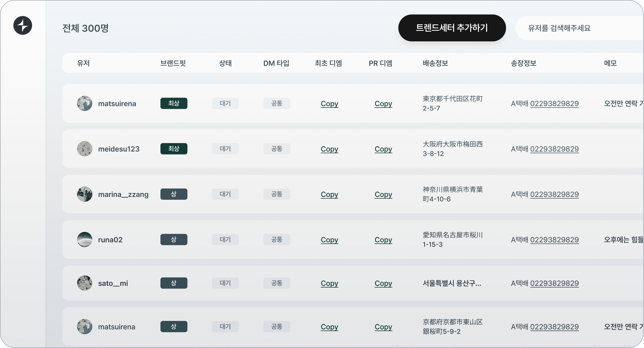Click sato__mi's profile avatar

(84, 283)
